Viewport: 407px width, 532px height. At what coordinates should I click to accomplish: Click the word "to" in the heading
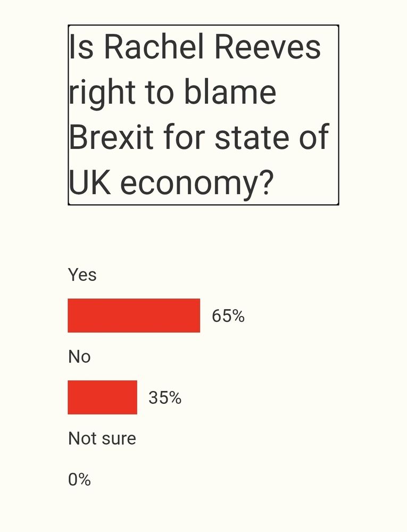160,92
